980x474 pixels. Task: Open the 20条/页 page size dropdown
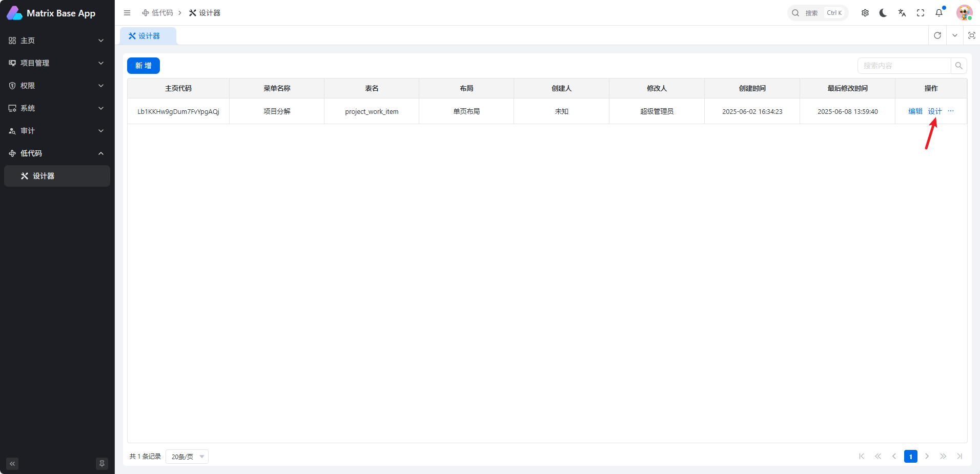click(x=187, y=456)
